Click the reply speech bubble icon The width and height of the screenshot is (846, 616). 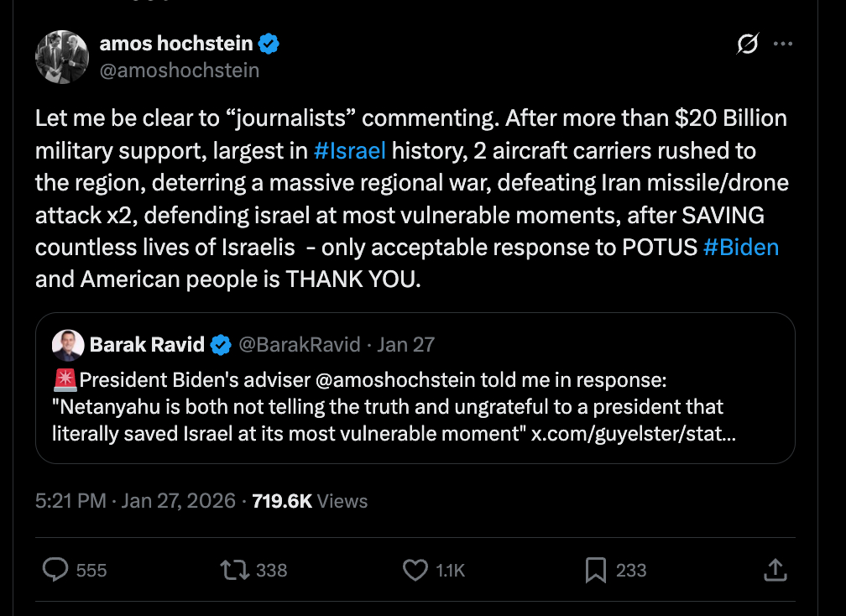coord(55,571)
